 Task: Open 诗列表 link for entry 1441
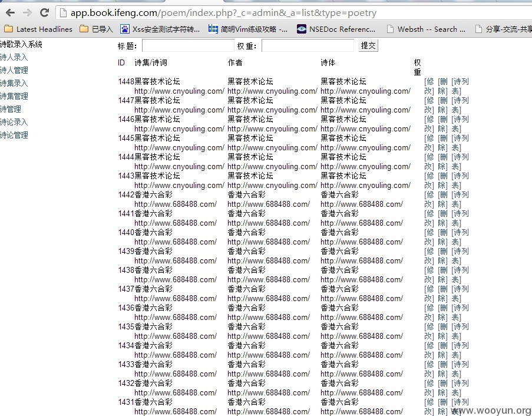click(460, 218)
